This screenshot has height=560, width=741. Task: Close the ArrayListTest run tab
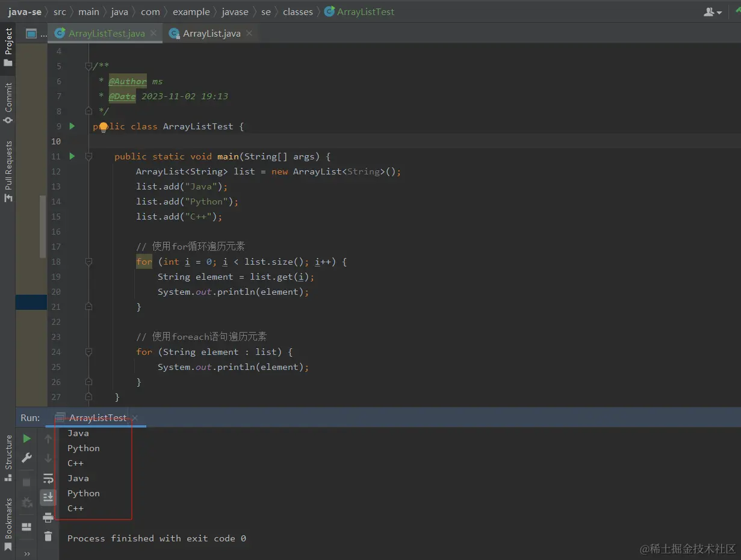pyautogui.click(x=135, y=418)
